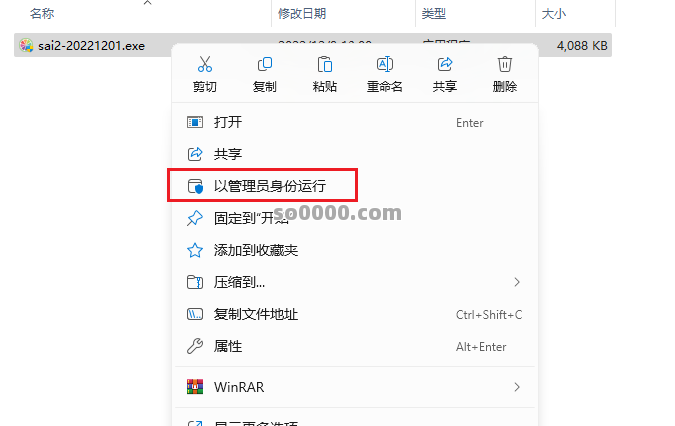Select 添加到收藏夹 (Add to favorites)
675x426 pixels.
[355, 250]
